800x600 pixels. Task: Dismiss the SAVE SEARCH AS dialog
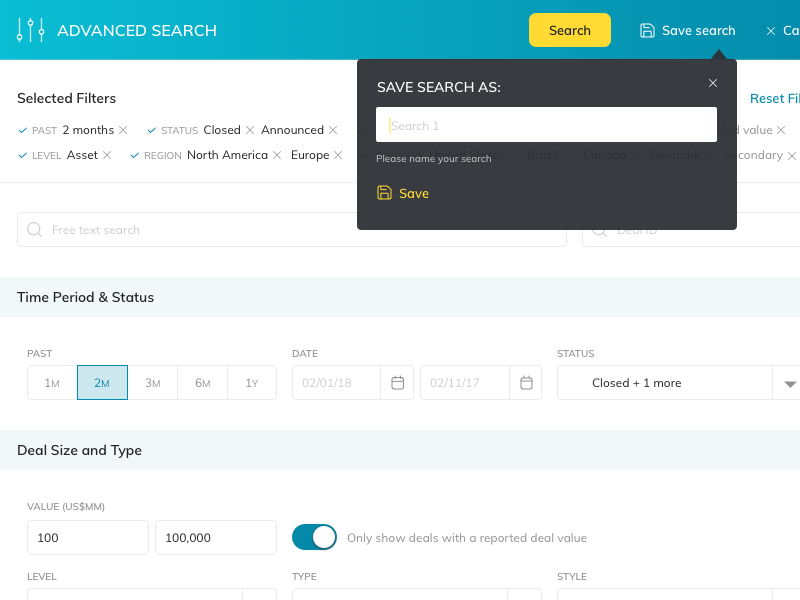click(x=713, y=83)
